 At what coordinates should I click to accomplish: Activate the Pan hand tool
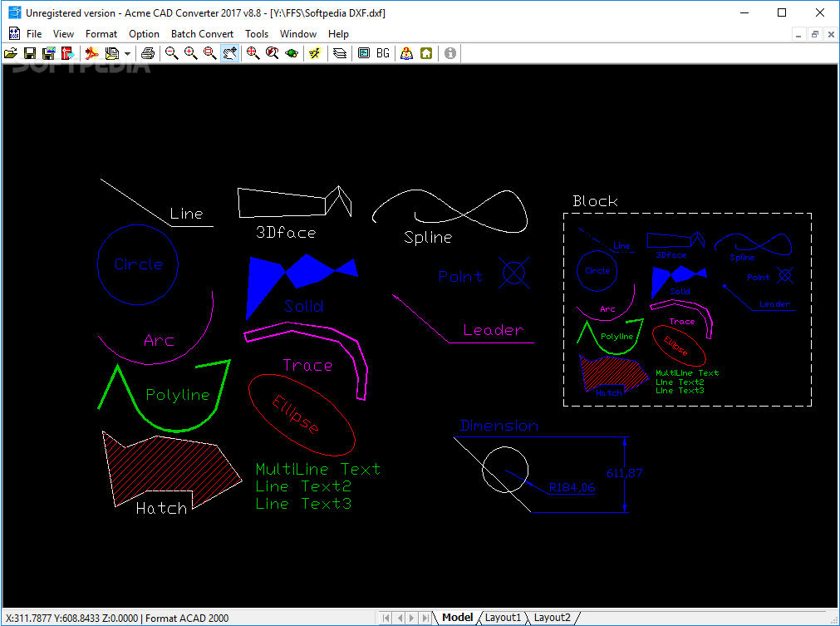229,52
